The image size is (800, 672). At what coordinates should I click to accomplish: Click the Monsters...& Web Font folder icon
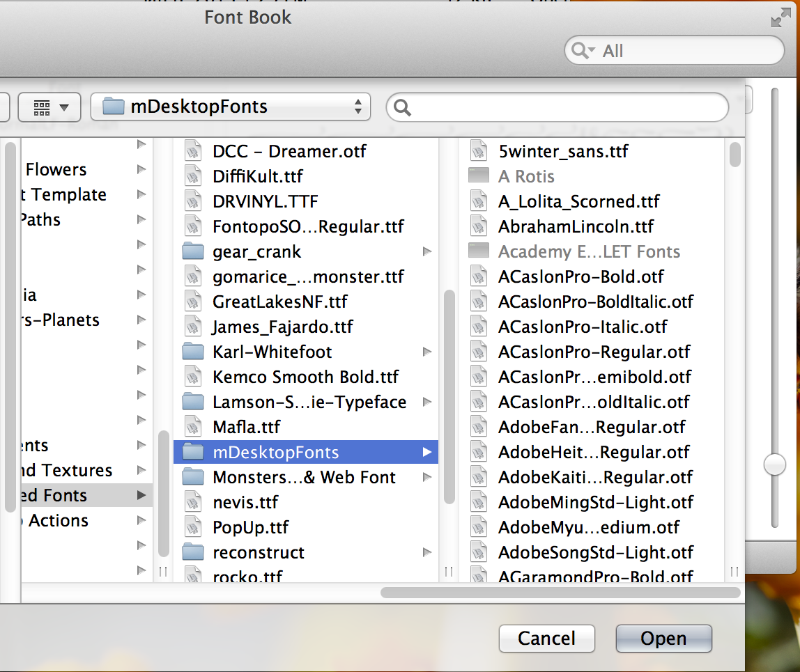pos(193,477)
